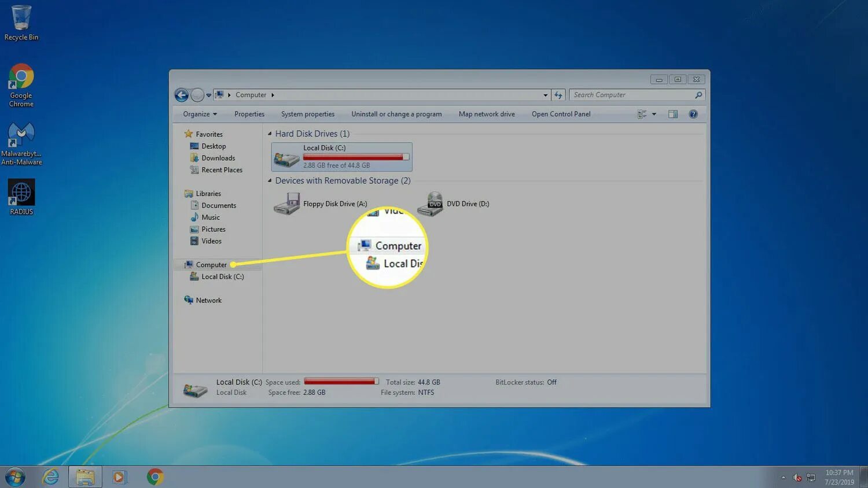Click the Back navigation arrow in Explorer
Viewport: 868px width, 488px height.
pyautogui.click(x=182, y=95)
